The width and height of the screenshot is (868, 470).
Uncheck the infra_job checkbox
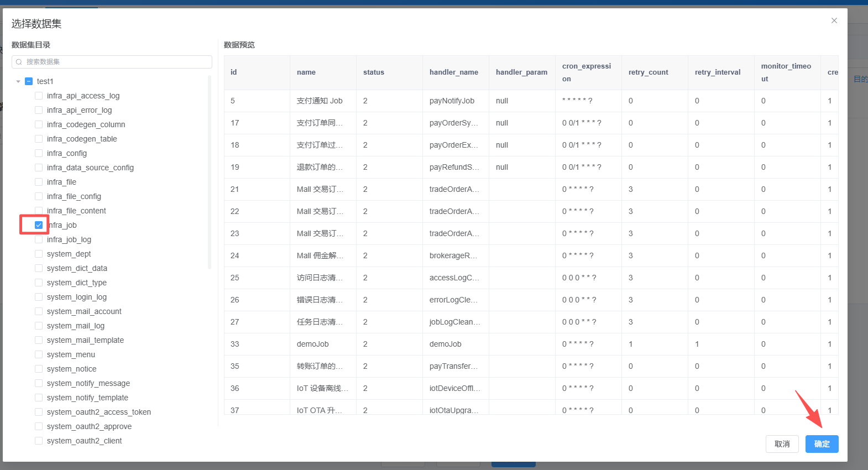pos(39,225)
